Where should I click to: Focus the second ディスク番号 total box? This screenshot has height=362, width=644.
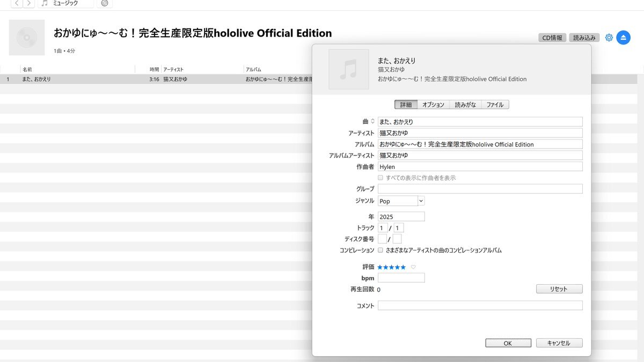click(397, 239)
